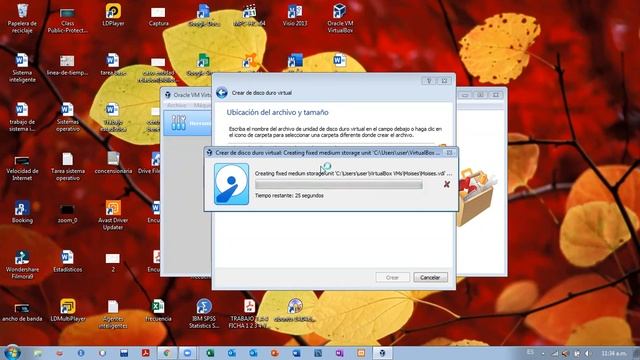Screen dimensions: 640x360
Task: Open the Wondershare Filmora9 shortcut
Action: pos(22,264)
